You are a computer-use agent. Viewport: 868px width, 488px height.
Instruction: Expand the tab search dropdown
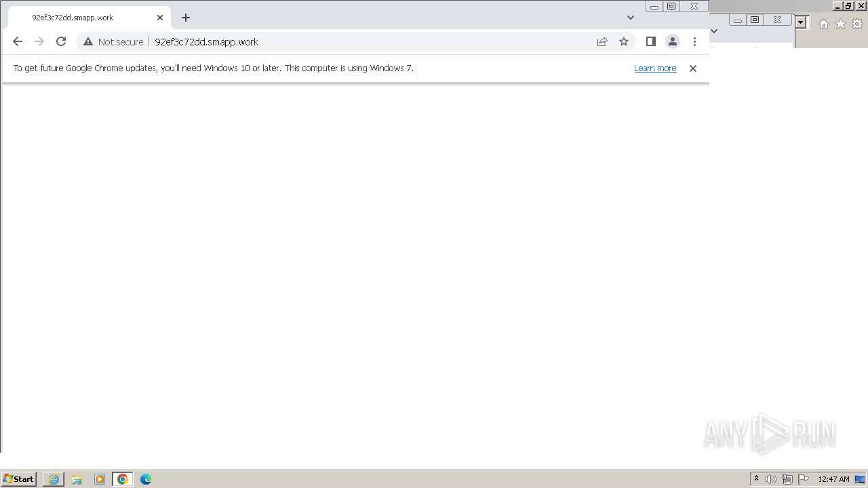pos(631,18)
